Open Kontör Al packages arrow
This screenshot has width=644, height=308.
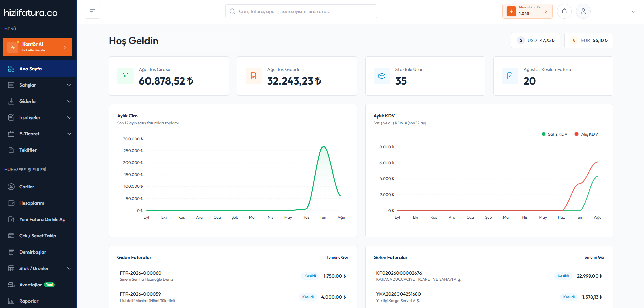pos(65,47)
